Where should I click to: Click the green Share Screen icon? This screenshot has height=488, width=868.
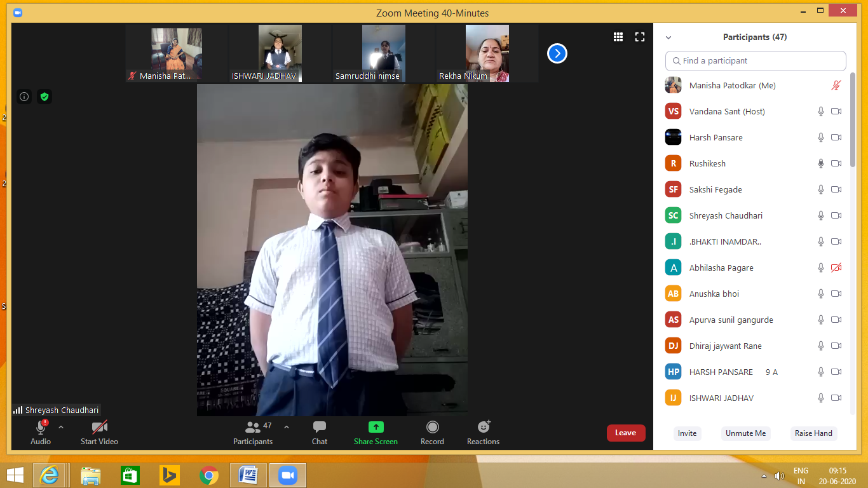coord(376,427)
